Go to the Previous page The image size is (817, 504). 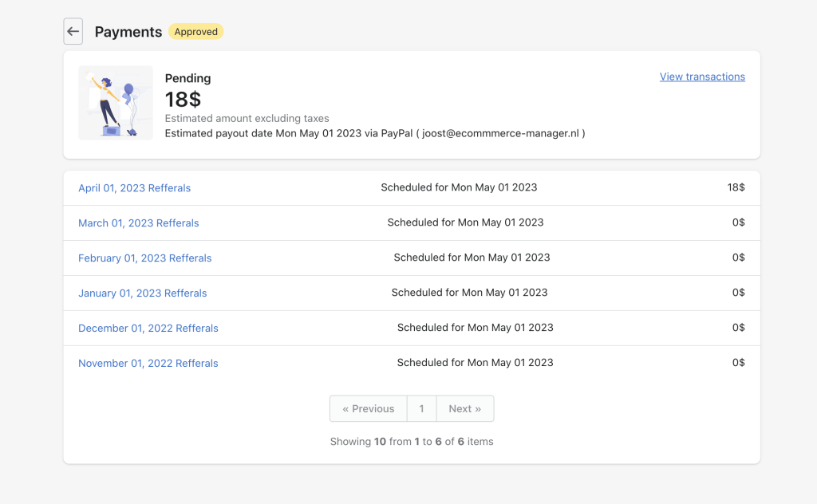(369, 409)
